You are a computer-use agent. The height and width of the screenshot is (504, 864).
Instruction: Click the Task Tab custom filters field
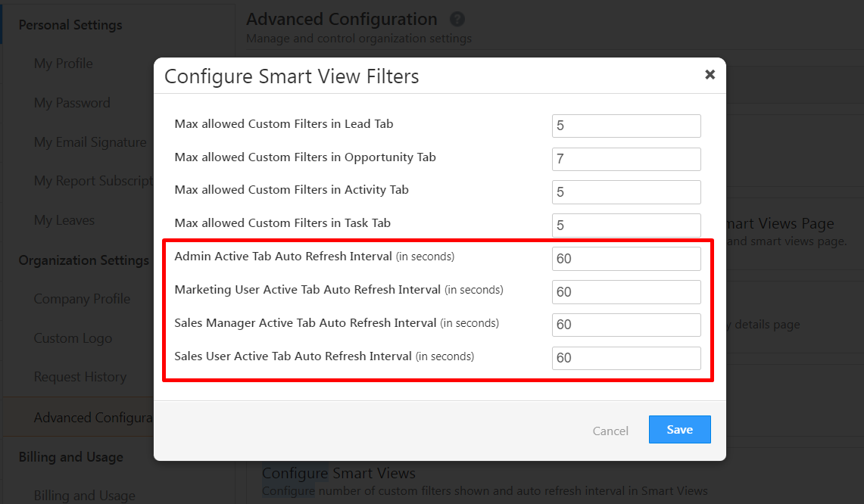[x=626, y=225]
